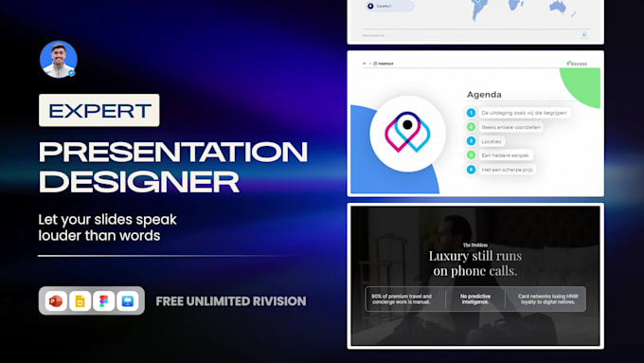Click the Figma app icon
644x363 pixels.
(x=103, y=301)
